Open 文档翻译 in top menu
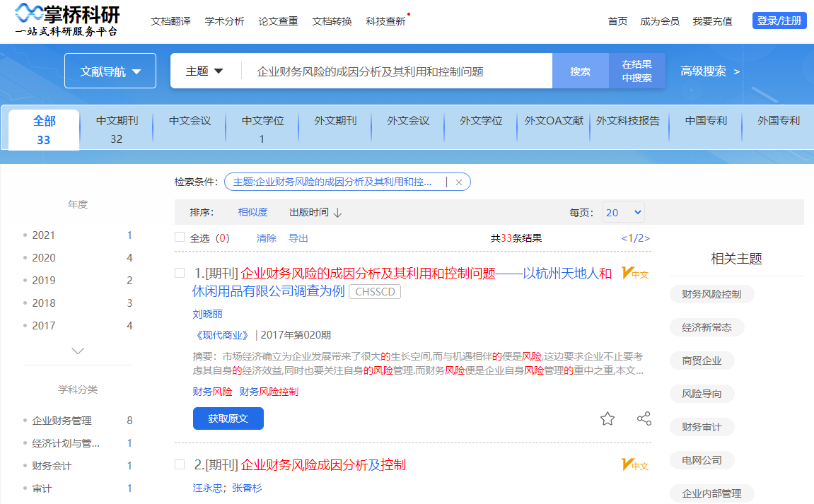The width and height of the screenshot is (814, 504). click(x=171, y=21)
